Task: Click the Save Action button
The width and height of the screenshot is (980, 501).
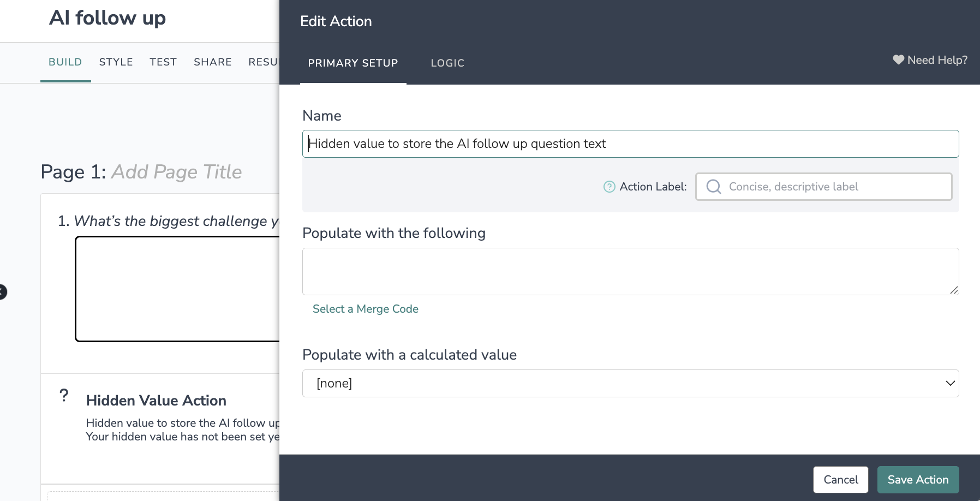Action: (918, 480)
